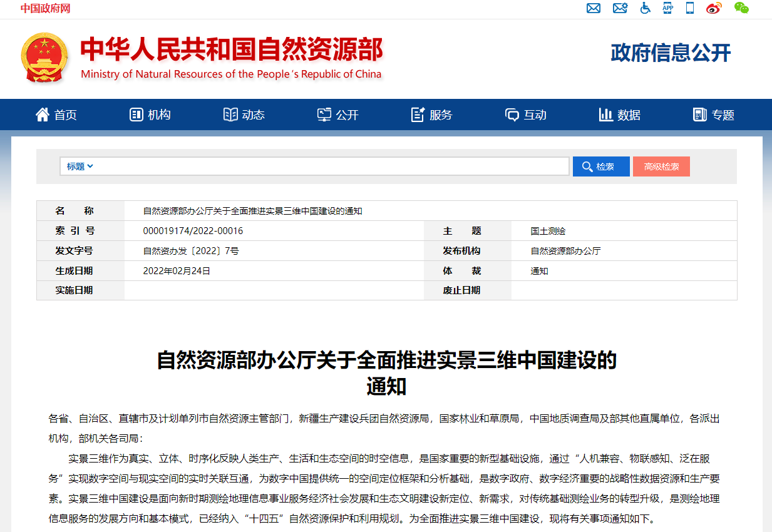The width and height of the screenshot is (772, 532).
Task: Open the 机构 navigation menu
Action: click(150, 115)
